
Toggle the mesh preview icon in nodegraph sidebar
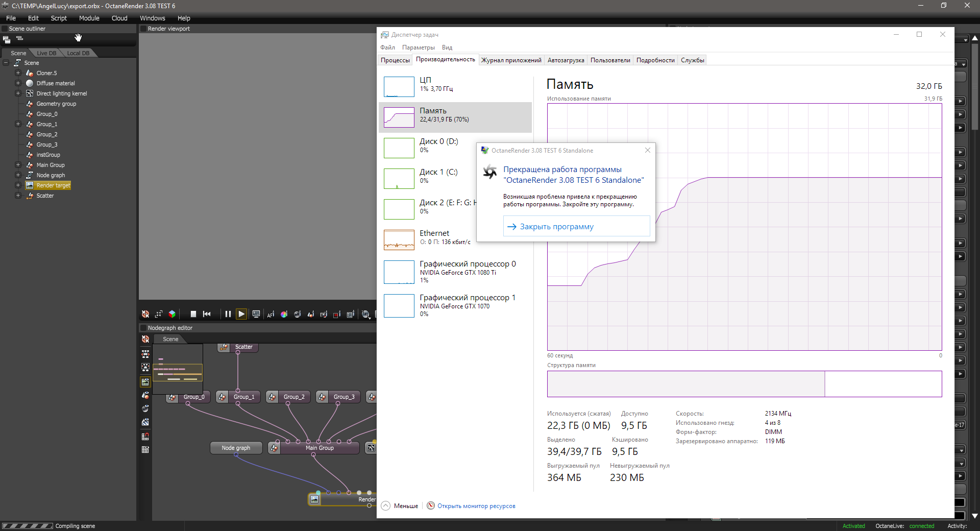click(x=145, y=395)
